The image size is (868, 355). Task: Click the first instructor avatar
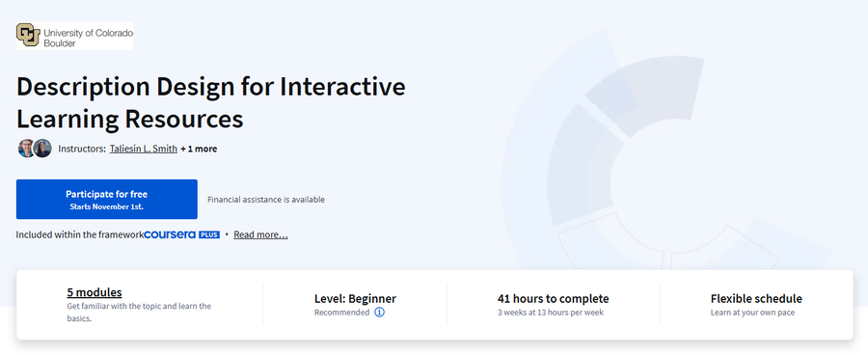coord(26,149)
